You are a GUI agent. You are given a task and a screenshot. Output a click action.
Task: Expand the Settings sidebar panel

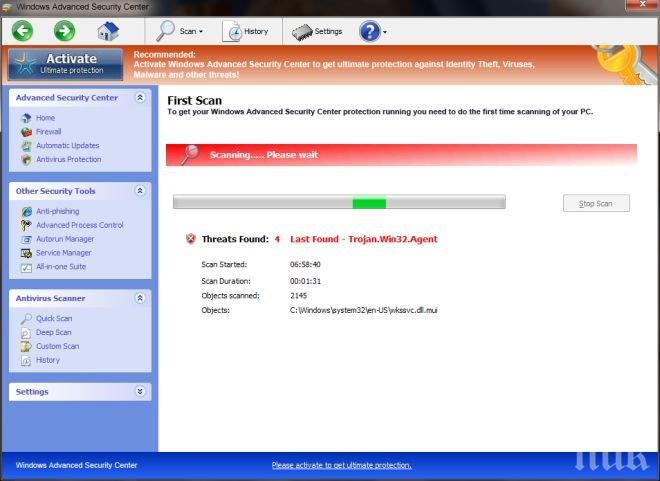tap(140, 392)
